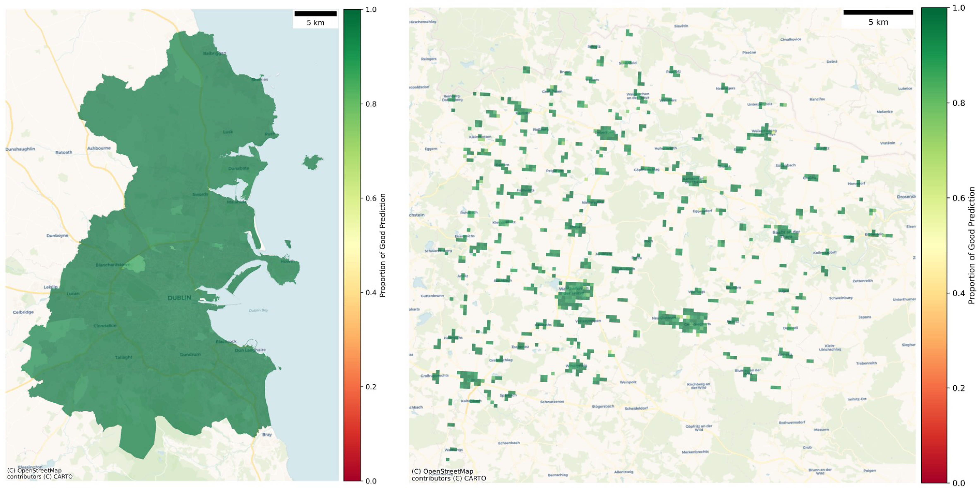Click the Dublin Bay water label

coord(258,310)
